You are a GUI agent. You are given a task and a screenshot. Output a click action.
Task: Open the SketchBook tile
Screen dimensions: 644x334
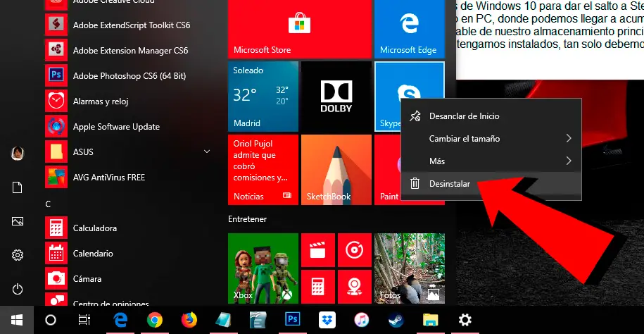click(336, 170)
